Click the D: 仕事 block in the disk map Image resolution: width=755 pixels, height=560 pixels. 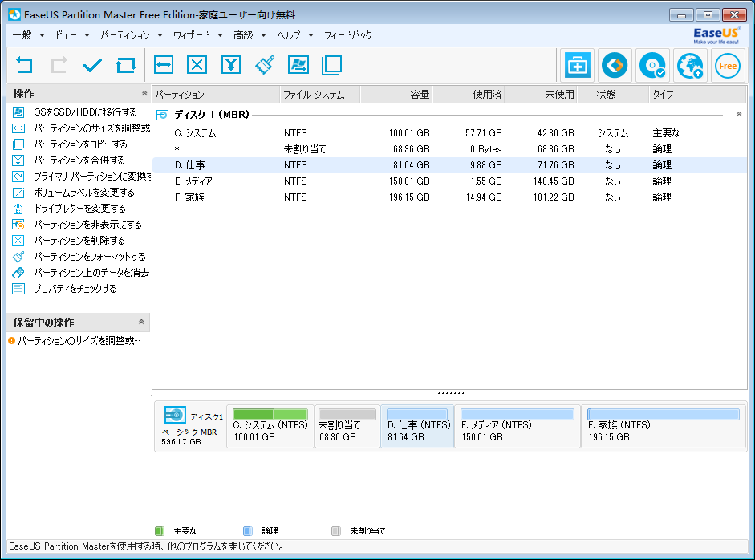pyautogui.click(x=417, y=427)
